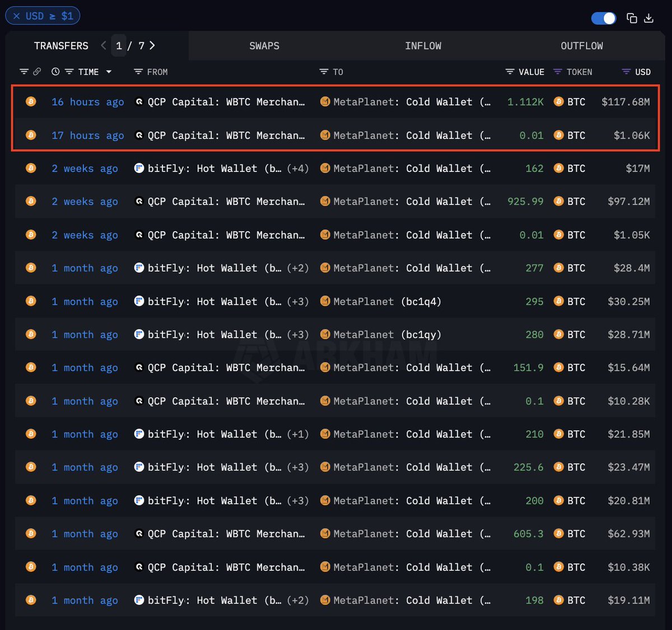Expand the TIME sort dropdown arrow
The height and width of the screenshot is (630, 672).
point(109,72)
